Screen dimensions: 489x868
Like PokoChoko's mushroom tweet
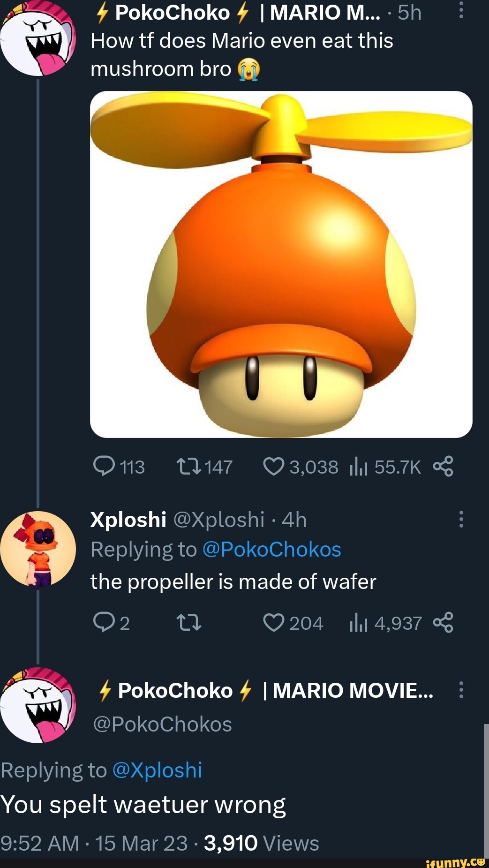coord(276,466)
